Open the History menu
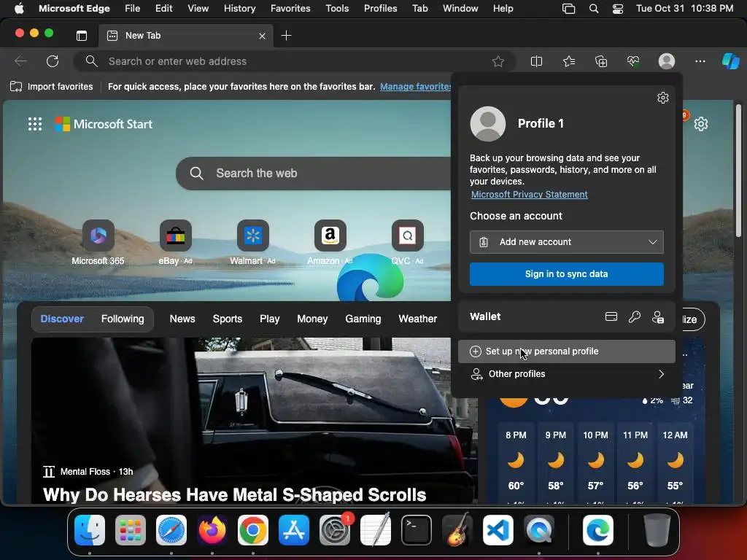Image resolution: width=747 pixels, height=560 pixels. tap(239, 8)
